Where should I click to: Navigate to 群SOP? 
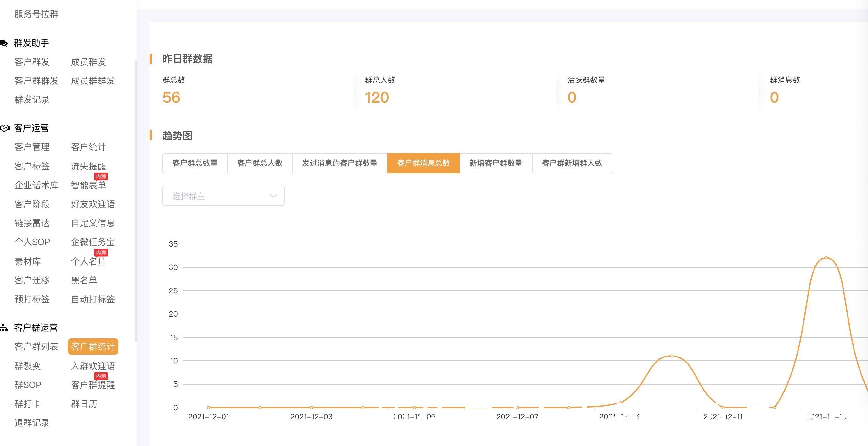[x=28, y=385]
